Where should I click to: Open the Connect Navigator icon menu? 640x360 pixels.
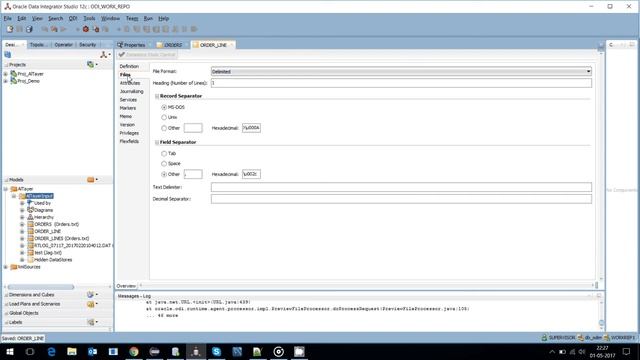pos(104,55)
